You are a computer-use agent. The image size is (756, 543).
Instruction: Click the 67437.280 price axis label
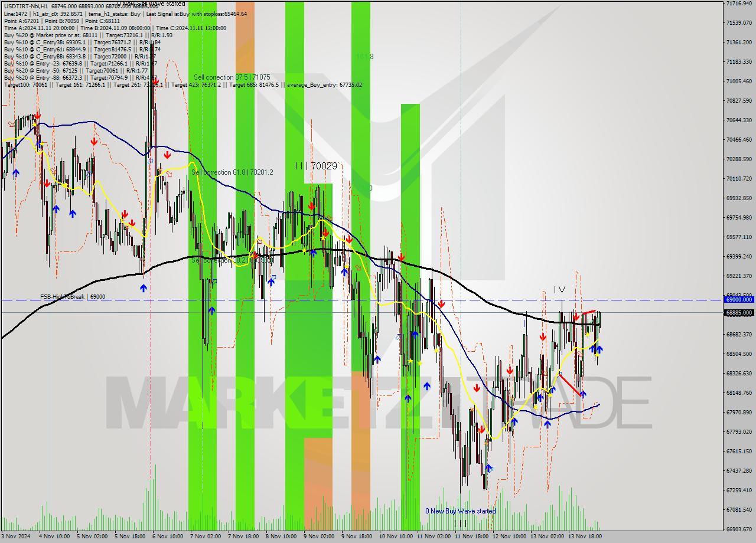(x=739, y=471)
